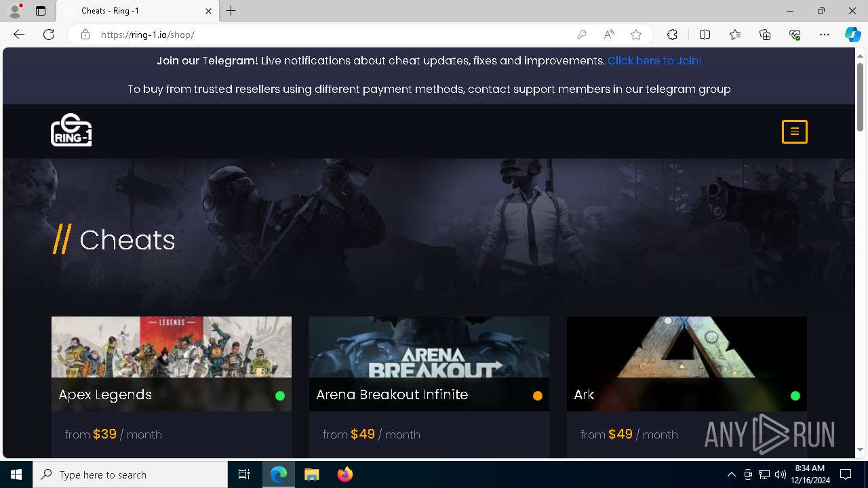Open tab actions menu
Image resolution: width=868 pixels, height=488 pixels.
pyautogui.click(x=41, y=11)
